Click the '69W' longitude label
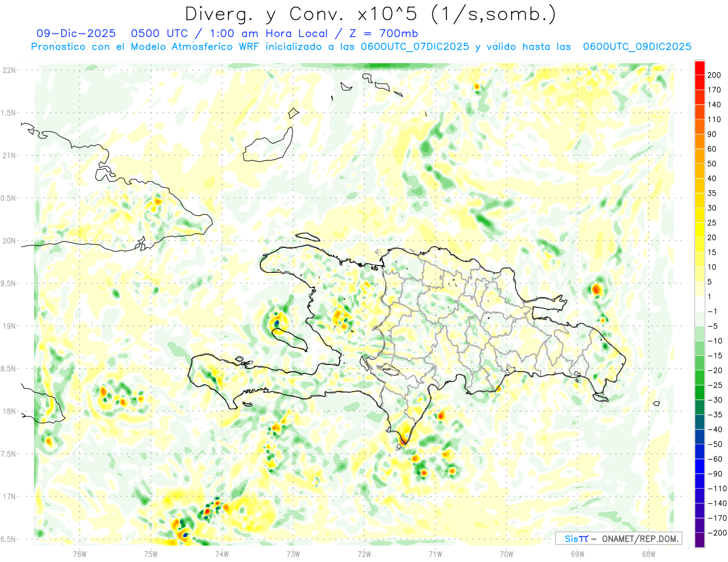Image resolution: width=728 pixels, height=562 pixels. tap(578, 554)
